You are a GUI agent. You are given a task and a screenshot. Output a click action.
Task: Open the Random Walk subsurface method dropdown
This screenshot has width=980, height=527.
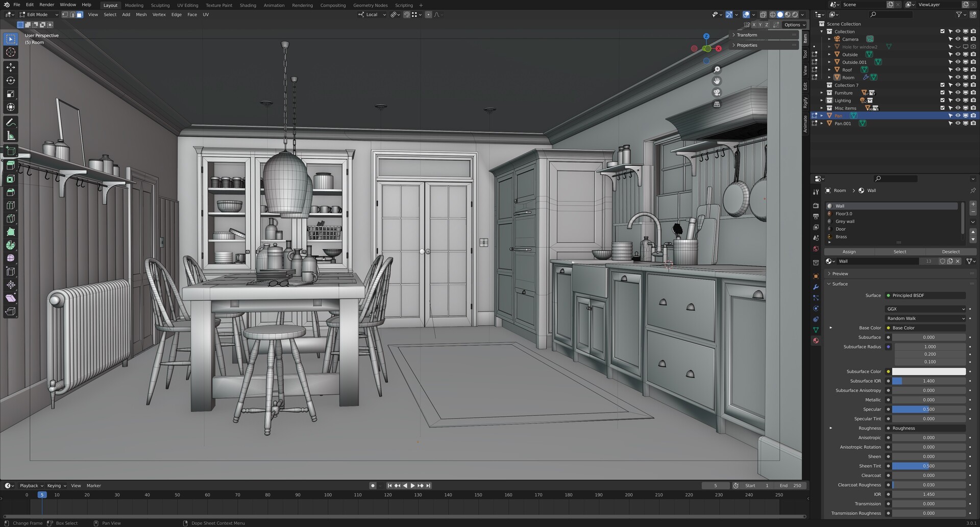point(925,318)
